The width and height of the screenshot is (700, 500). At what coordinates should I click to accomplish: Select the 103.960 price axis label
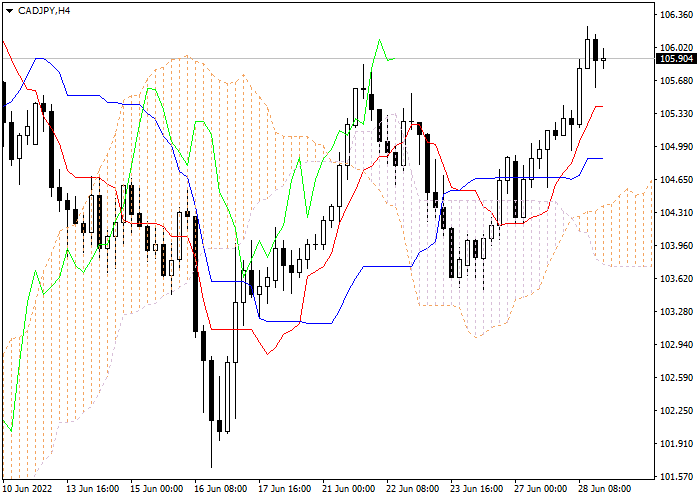(x=676, y=246)
